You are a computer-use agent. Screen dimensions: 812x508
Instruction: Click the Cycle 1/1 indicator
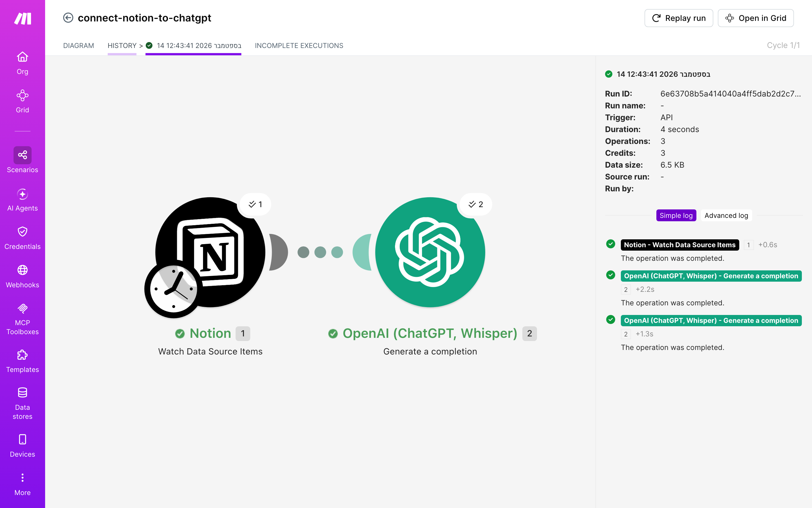click(783, 45)
